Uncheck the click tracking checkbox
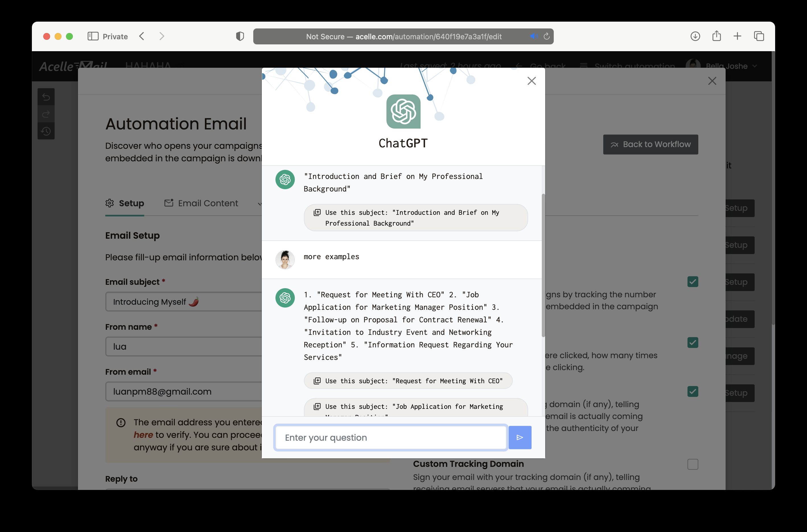 692,342
